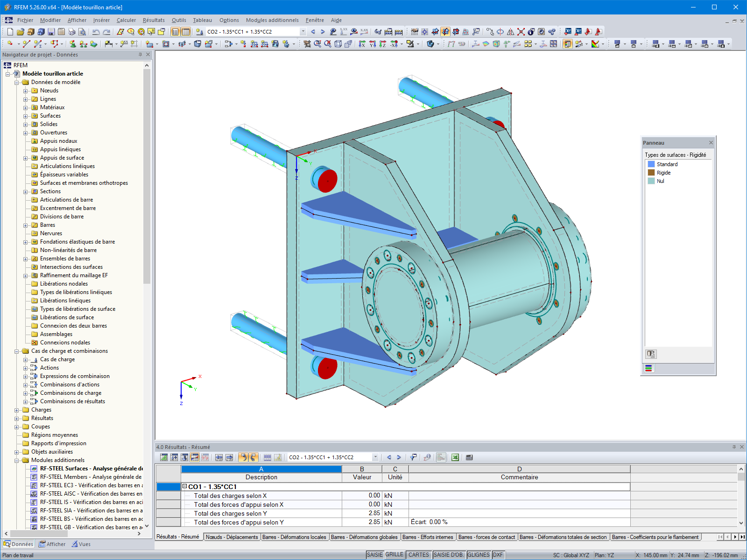
Task: Open a new model with the New file icon
Action: 10,31
